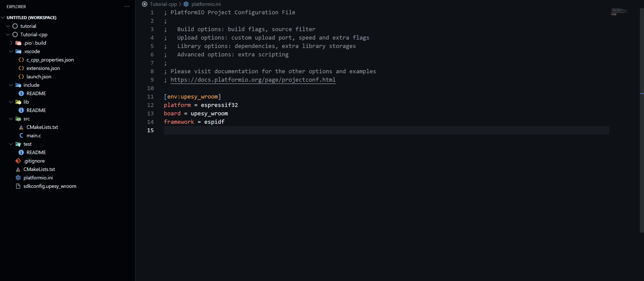Click the info icon of the include README

21,93
